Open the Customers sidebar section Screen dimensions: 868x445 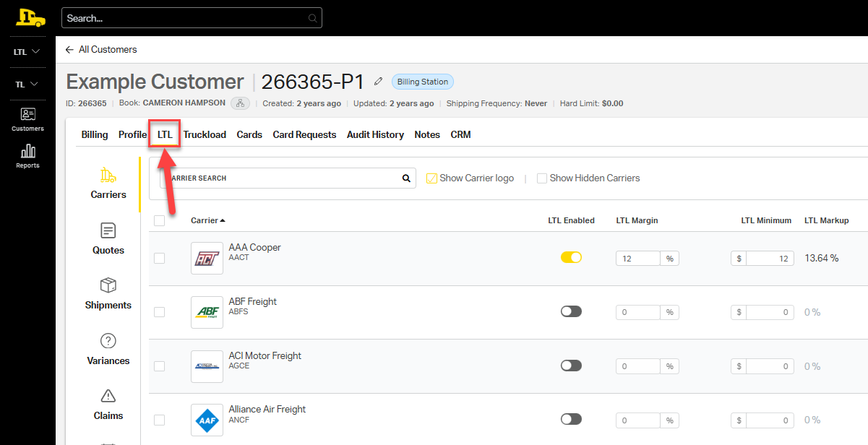click(27, 120)
